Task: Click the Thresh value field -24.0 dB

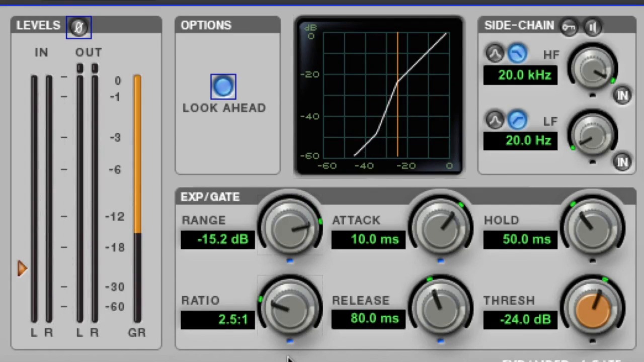Action: [520, 320]
